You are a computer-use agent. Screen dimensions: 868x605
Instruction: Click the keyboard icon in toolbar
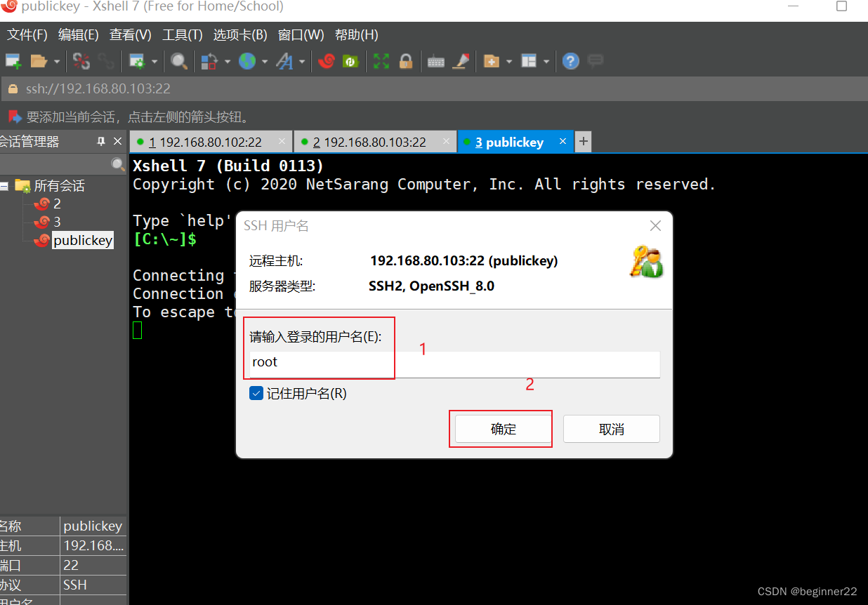[436, 62]
